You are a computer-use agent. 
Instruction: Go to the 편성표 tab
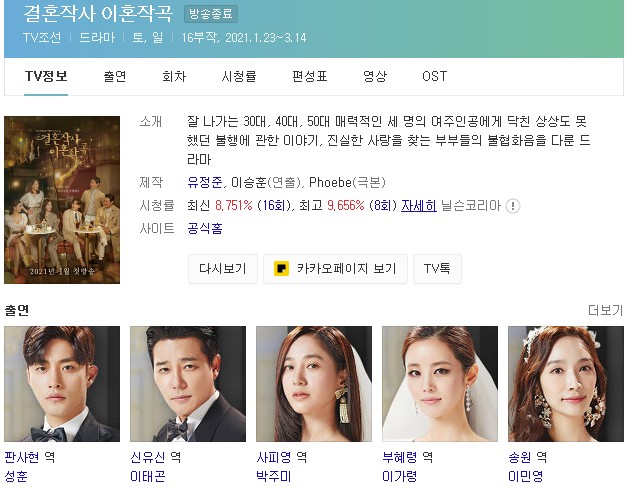(x=310, y=76)
